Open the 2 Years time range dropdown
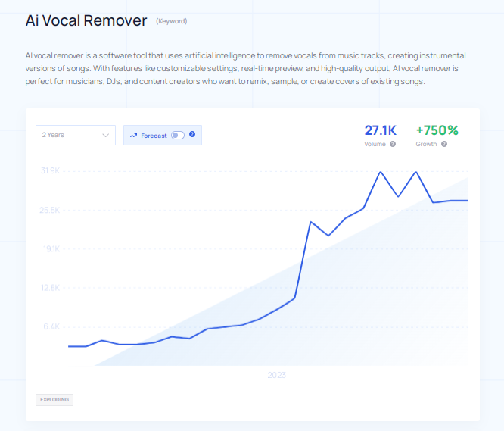The width and height of the screenshot is (504, 431). tap(75, 135)
